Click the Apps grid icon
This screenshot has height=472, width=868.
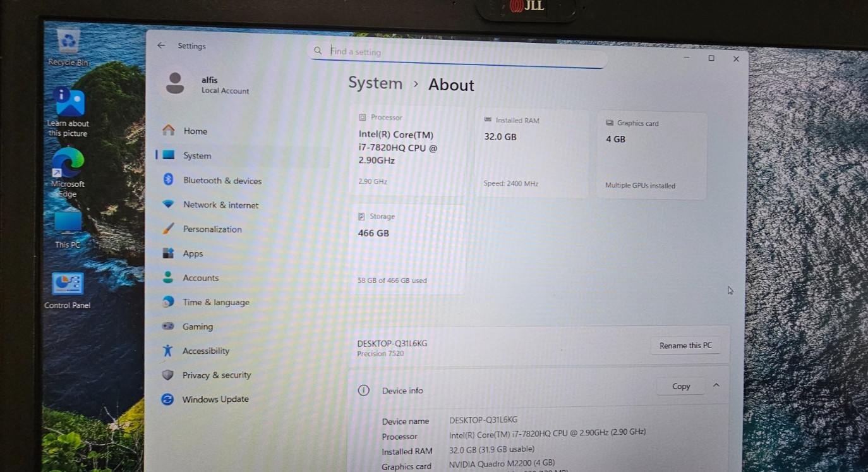coord(168,253)
